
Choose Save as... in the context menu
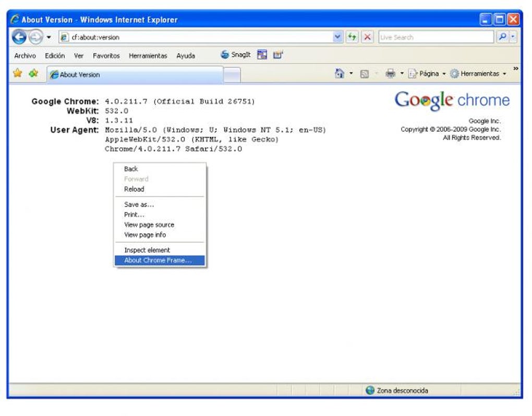[160, 205]
